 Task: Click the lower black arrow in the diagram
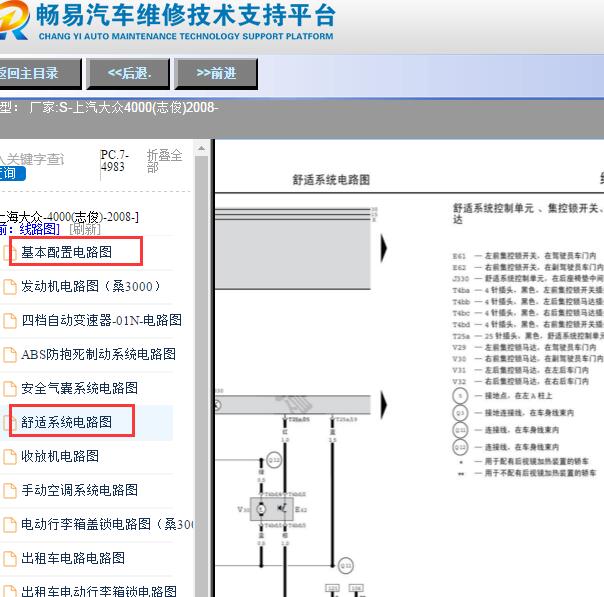point(383,405)
